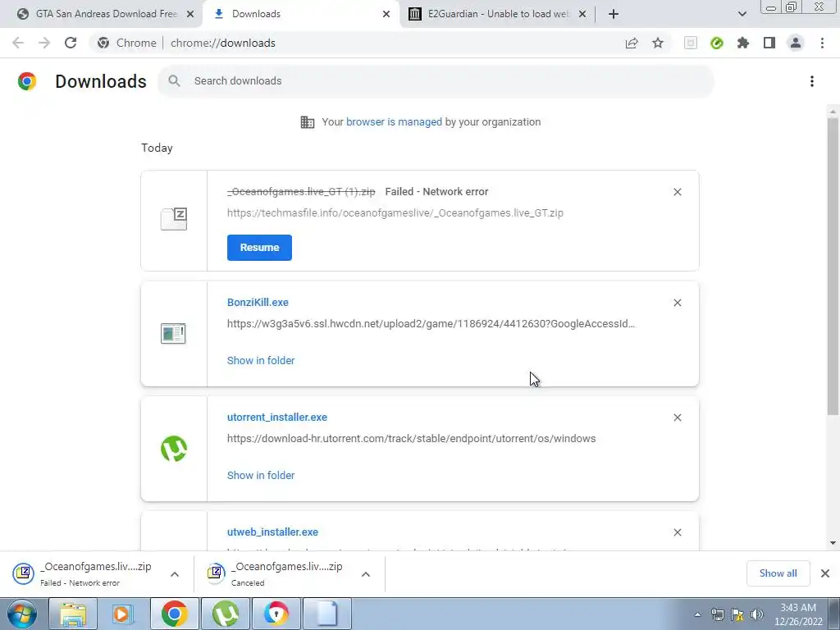Focus the Search downloads field
This screenshot has height=630, width=840.
pyautogui.click(x=436, y=81)
